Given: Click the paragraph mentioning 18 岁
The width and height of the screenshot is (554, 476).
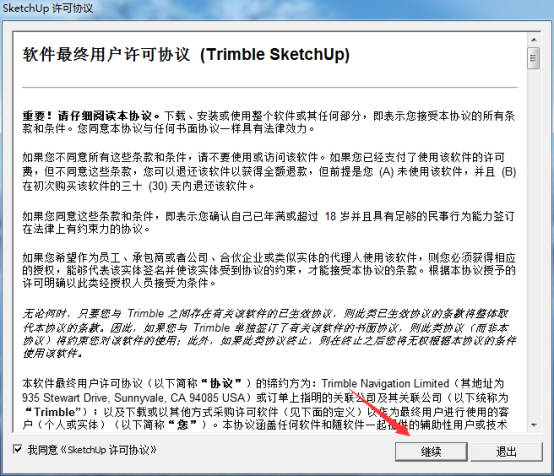Looking at the screenshot, I should pos(269,222).
